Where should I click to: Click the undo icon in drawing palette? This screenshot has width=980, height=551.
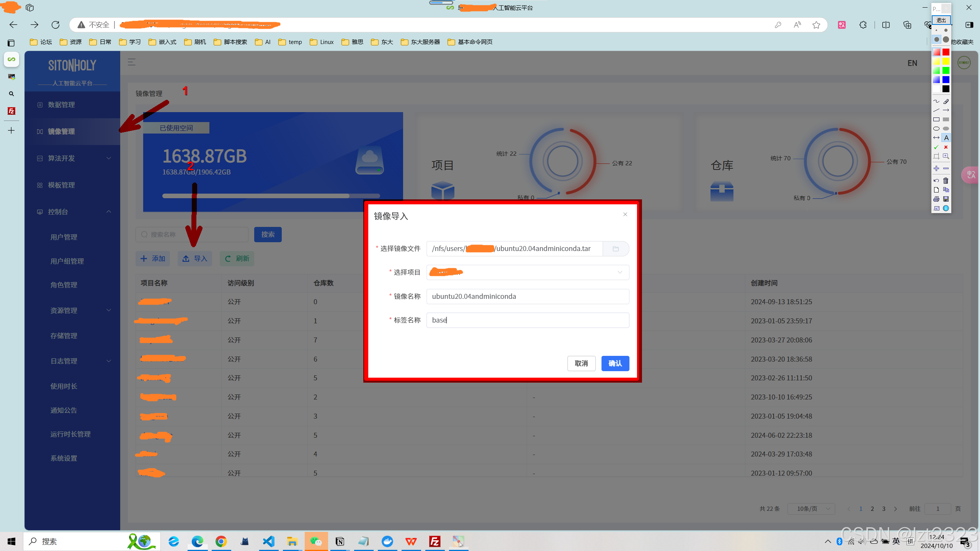(x=936, y=181)
